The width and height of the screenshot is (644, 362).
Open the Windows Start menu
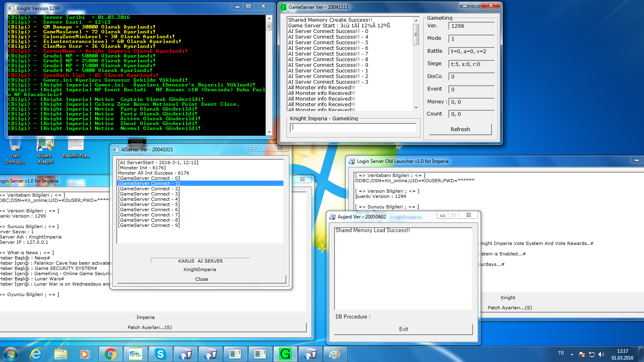(11, 354)
